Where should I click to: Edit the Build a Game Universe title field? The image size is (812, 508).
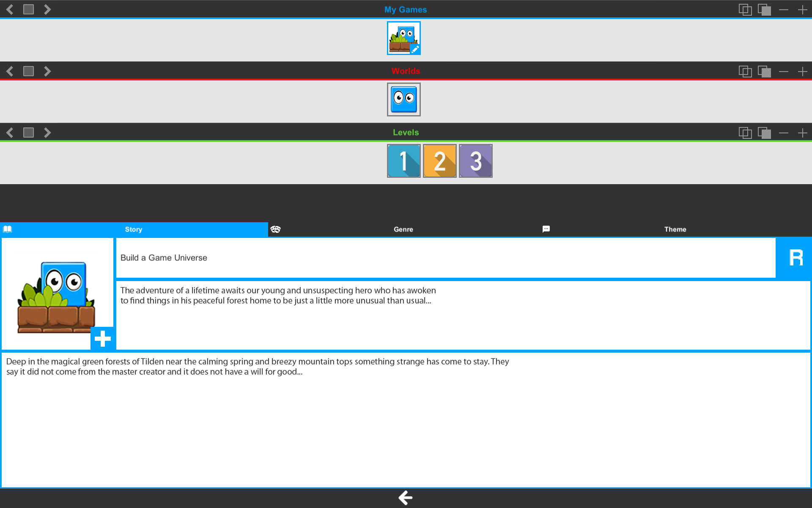[296, 257]
